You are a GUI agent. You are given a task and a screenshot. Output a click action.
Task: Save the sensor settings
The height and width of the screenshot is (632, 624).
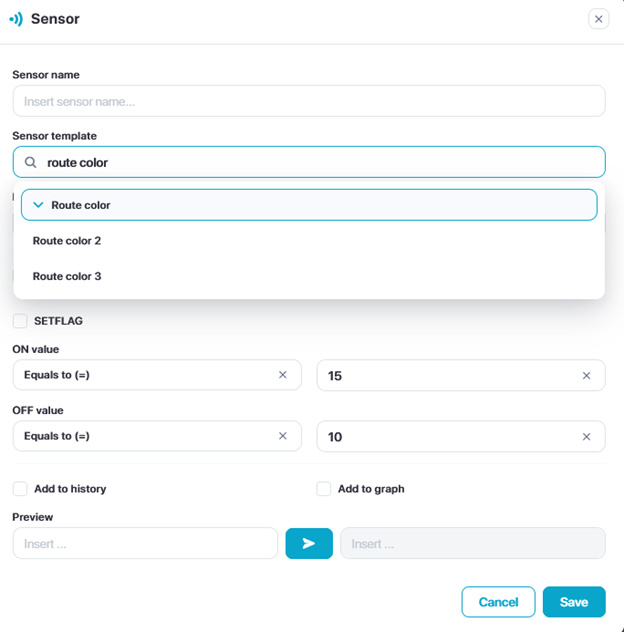coord(574,602)
